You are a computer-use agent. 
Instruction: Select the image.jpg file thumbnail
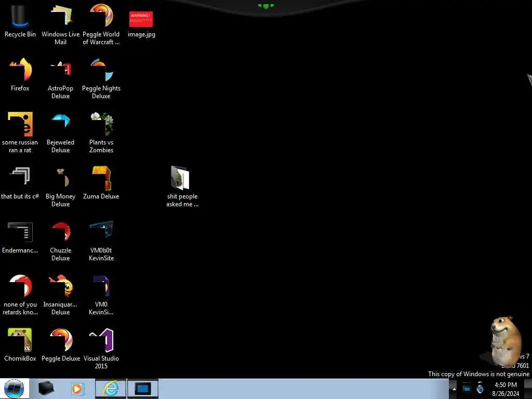pos(141,19)
